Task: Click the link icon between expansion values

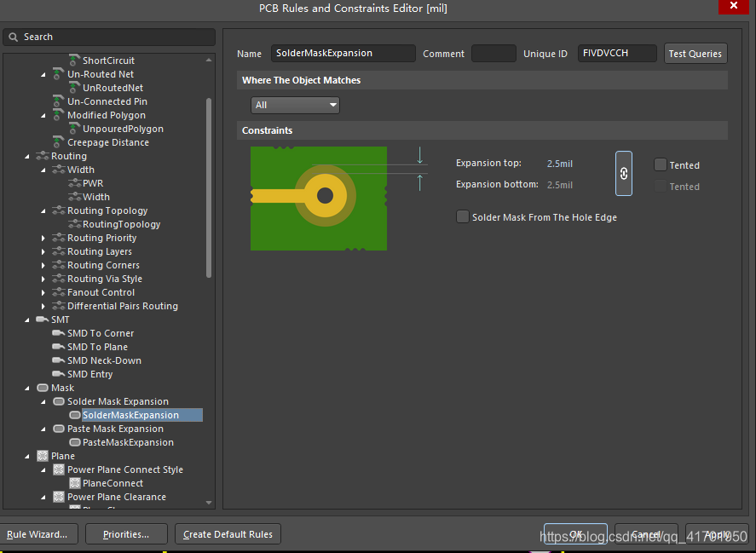Action: pos(624,174)
